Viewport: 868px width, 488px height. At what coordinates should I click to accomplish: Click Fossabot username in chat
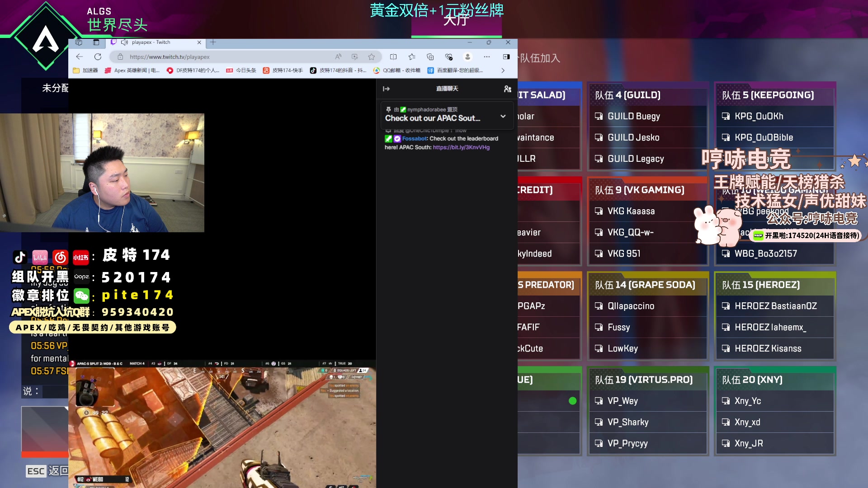[x=414, y=139]
